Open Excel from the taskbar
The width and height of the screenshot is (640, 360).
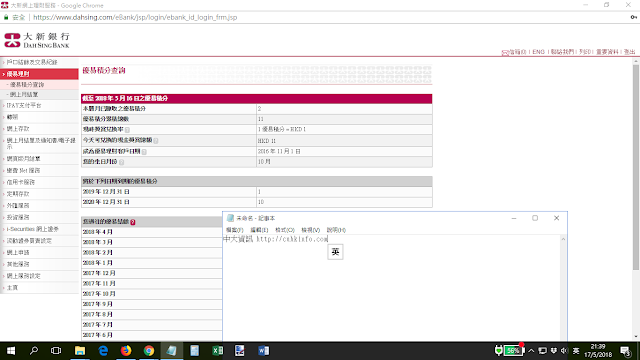pyautogui.click(x=217, y=351)
